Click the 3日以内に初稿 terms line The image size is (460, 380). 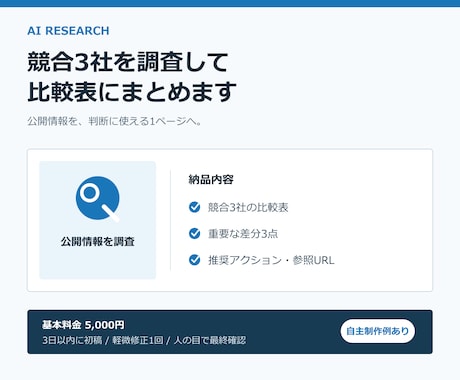144,340
